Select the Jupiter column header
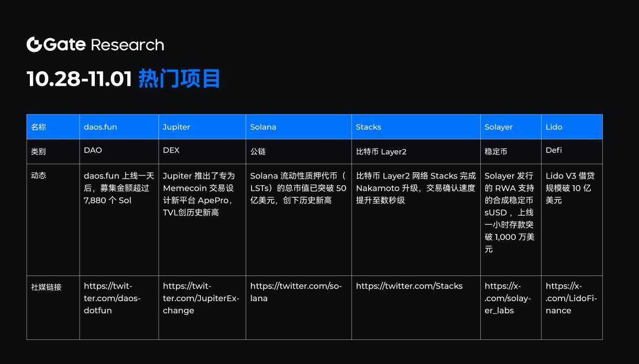 [x=176, y=126]
